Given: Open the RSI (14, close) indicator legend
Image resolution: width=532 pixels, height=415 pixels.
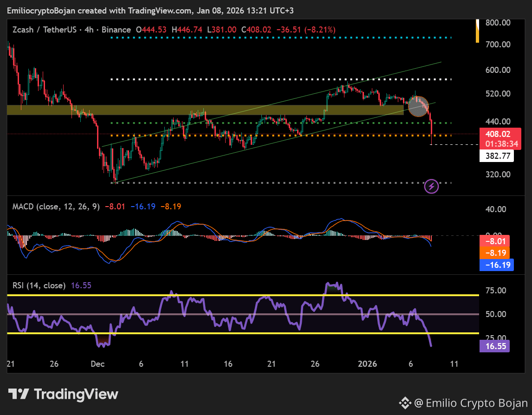Looking at the screenshot, I should (x=39, y=285).
